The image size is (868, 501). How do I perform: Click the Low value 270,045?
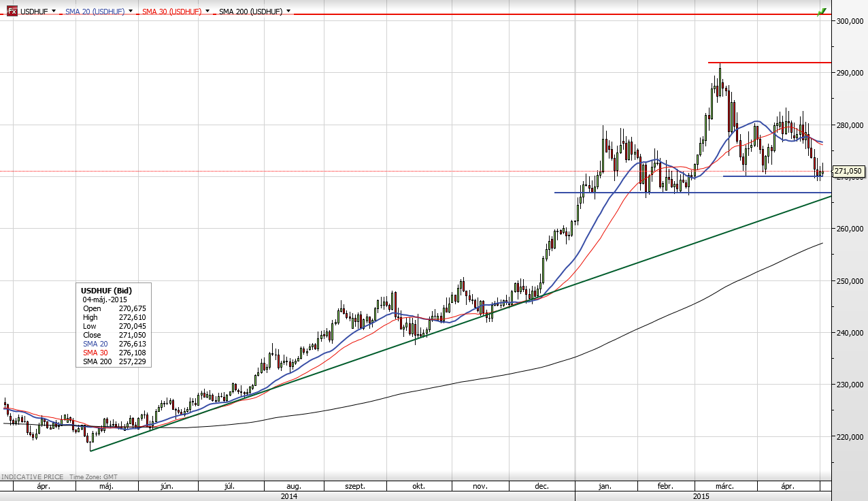(133, 326)
